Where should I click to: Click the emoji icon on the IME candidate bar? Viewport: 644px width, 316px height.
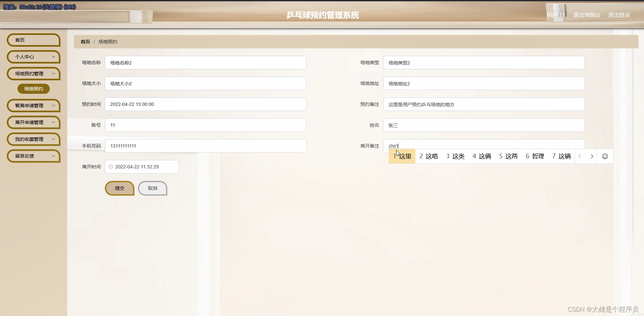(605, 156)
